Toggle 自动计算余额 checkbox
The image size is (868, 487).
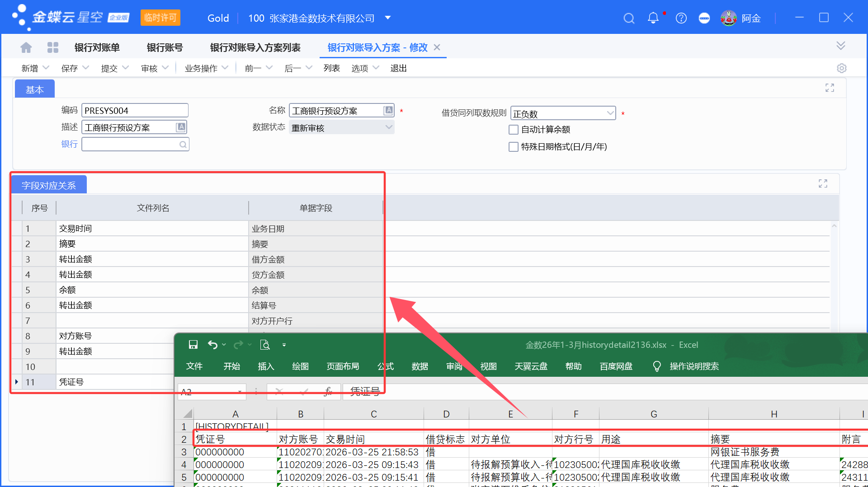(514, 130)
